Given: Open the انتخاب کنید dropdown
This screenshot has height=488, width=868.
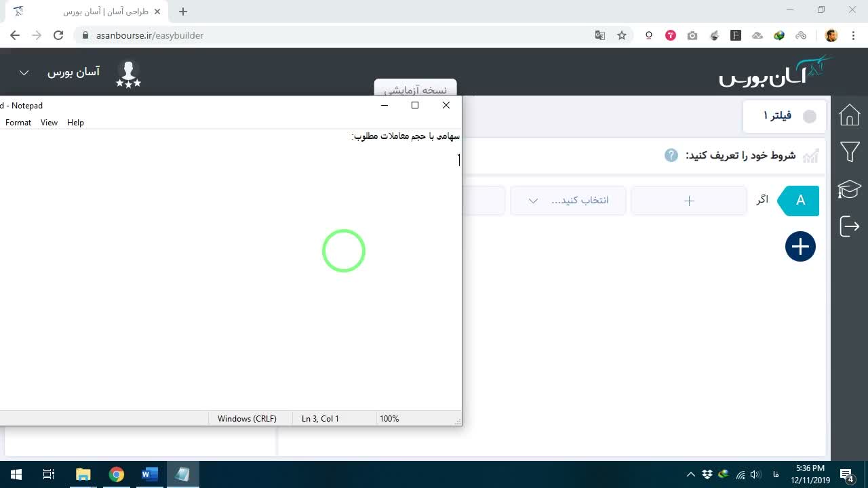Looking at the screenshot, I should 568,201.
